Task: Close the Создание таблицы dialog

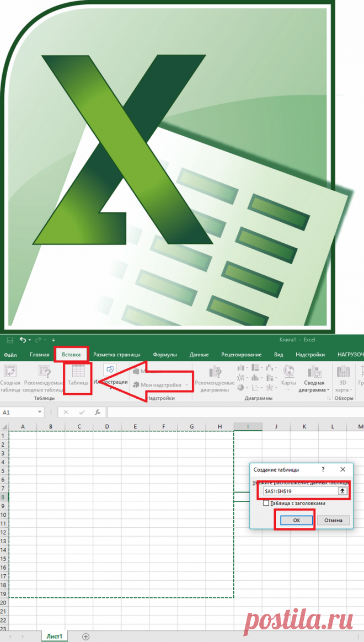Action: [x=342, y=469]
